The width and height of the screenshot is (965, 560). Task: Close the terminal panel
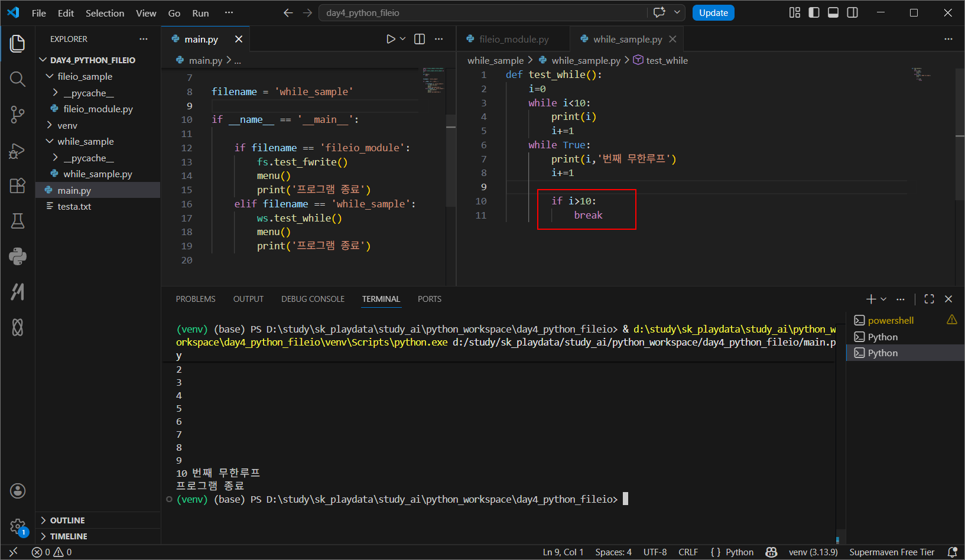(948, 299)
